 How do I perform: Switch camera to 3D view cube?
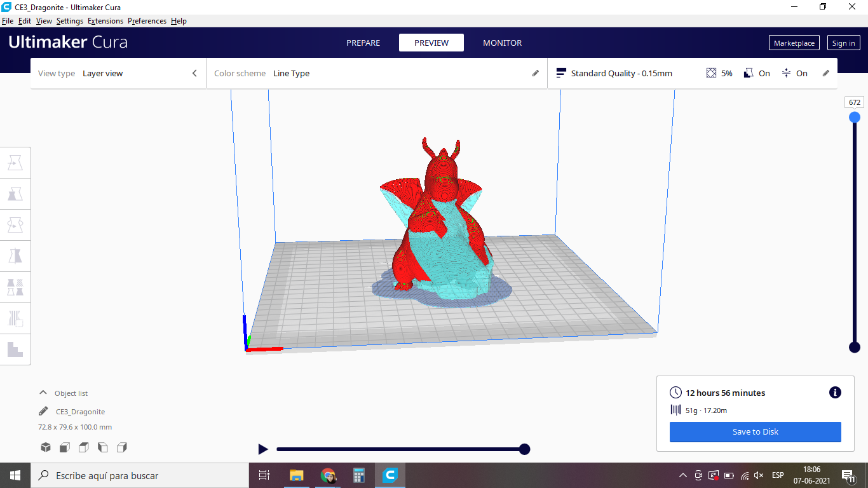pos(46,447)
